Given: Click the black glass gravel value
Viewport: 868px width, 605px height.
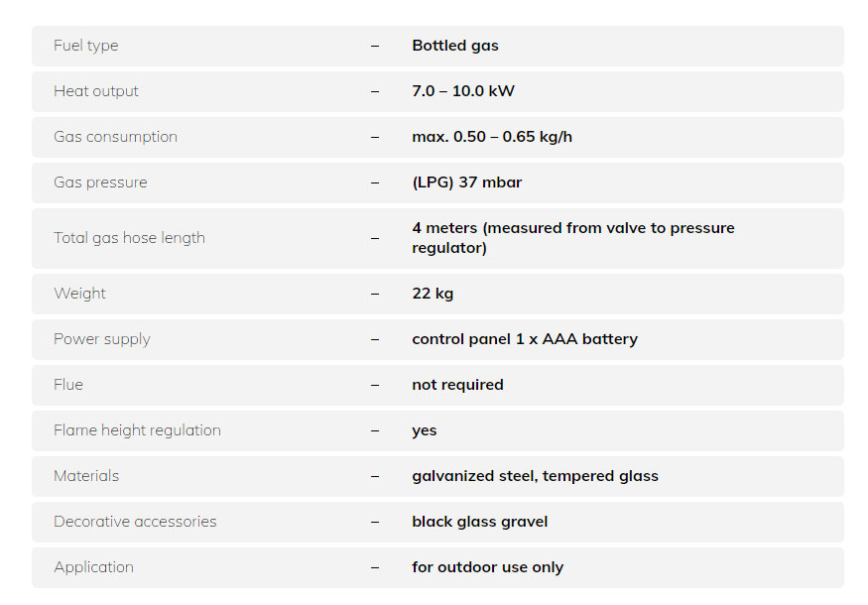Looking at the screenshot, I should point(479,522).
